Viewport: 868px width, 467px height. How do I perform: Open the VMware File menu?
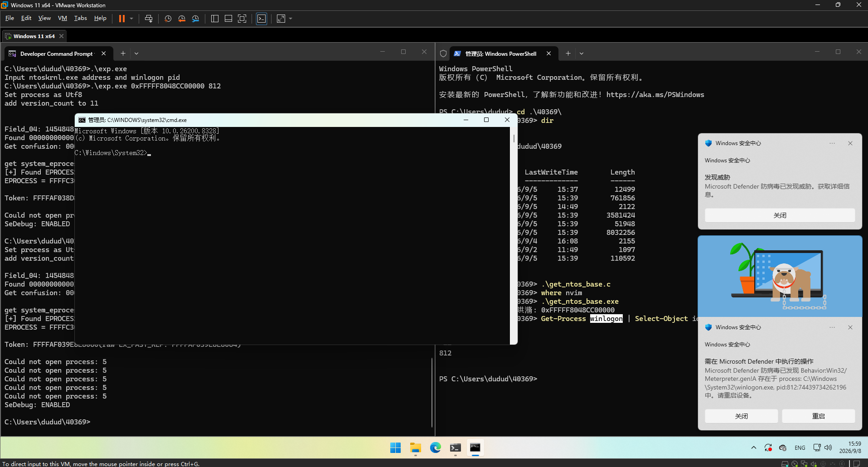[x=10, y=18]
